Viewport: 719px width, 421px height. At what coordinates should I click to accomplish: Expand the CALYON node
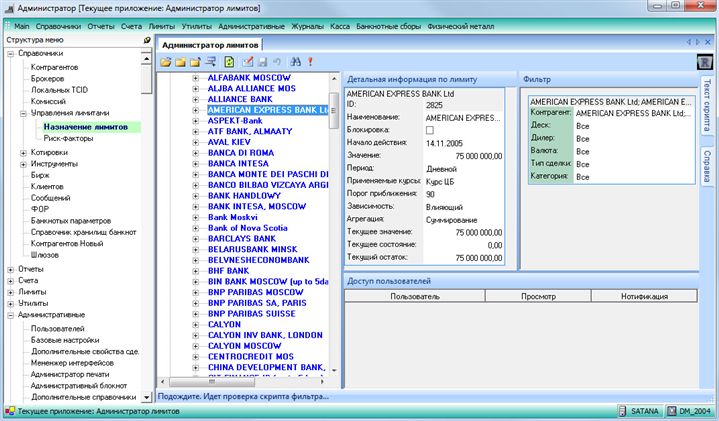(195, 325)
